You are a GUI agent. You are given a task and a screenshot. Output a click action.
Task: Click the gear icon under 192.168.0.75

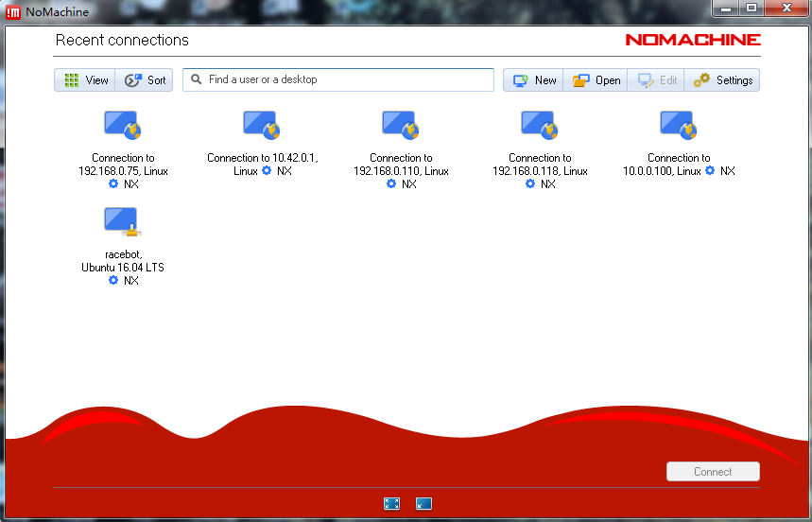pos(113,183)
